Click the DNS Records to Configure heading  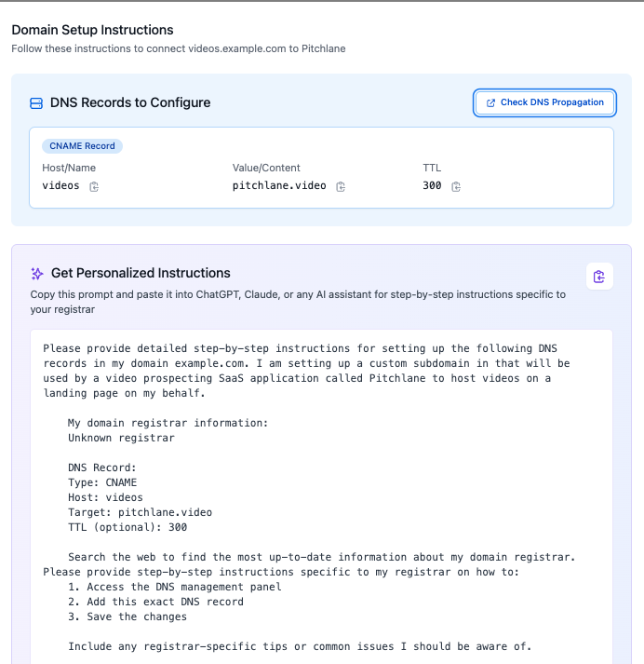click(130, 102)
